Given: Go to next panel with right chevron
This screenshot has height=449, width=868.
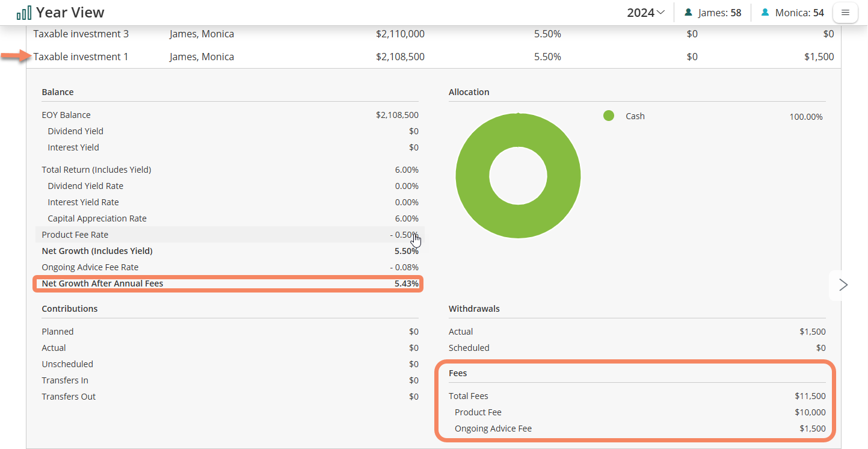Looking at the screenshot, I should (843, 285).
